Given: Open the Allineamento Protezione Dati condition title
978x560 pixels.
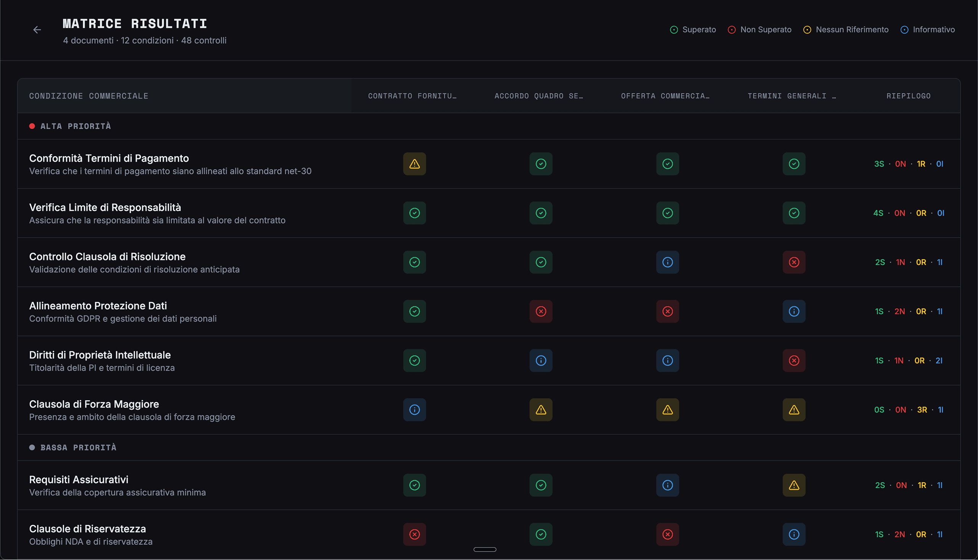Looking at the screenshot, I should point(98,306).
